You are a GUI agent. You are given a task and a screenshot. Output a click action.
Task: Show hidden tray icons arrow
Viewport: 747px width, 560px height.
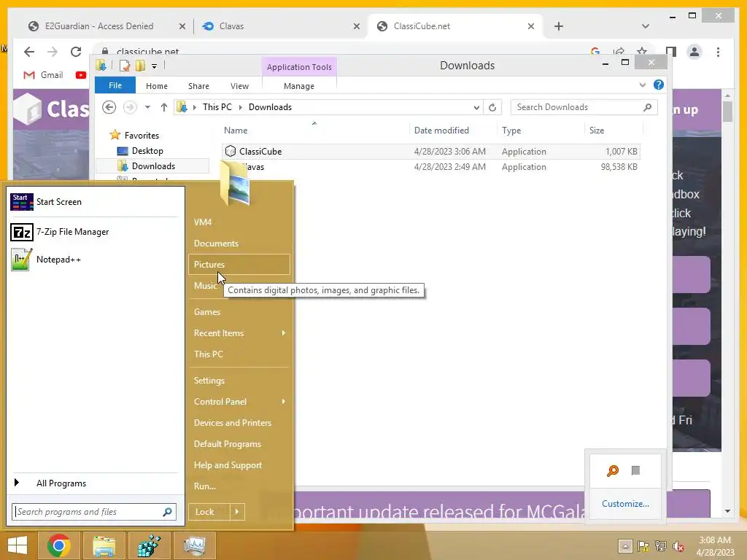pos(625,546)
